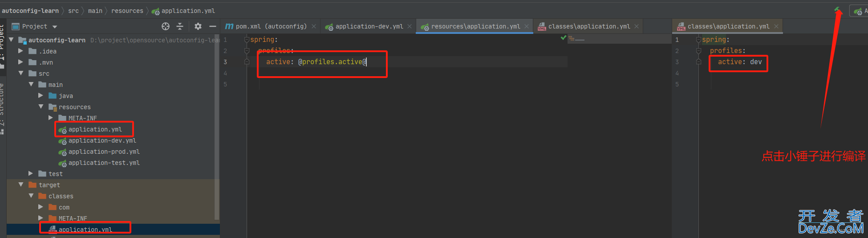The height and width of the screenshot is (238, 868).
Task: Fold the spring: block in left editor
Action: click(x=247, y=40)
